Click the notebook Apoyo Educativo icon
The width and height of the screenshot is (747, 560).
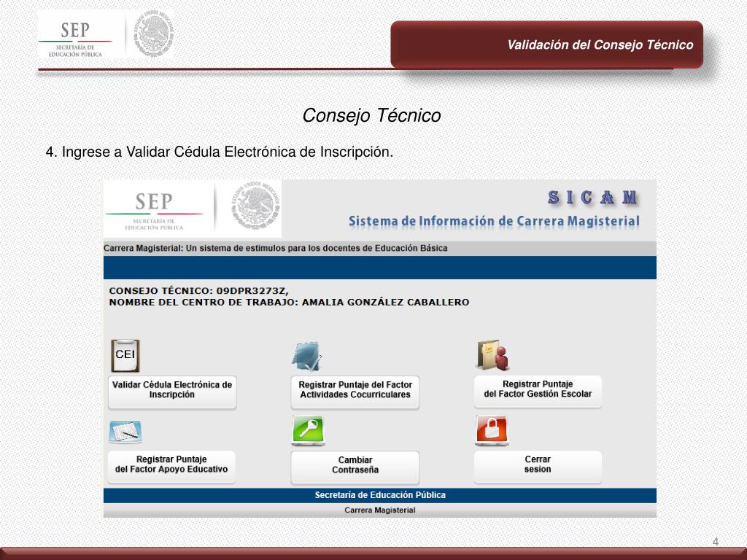coord(125,432)
